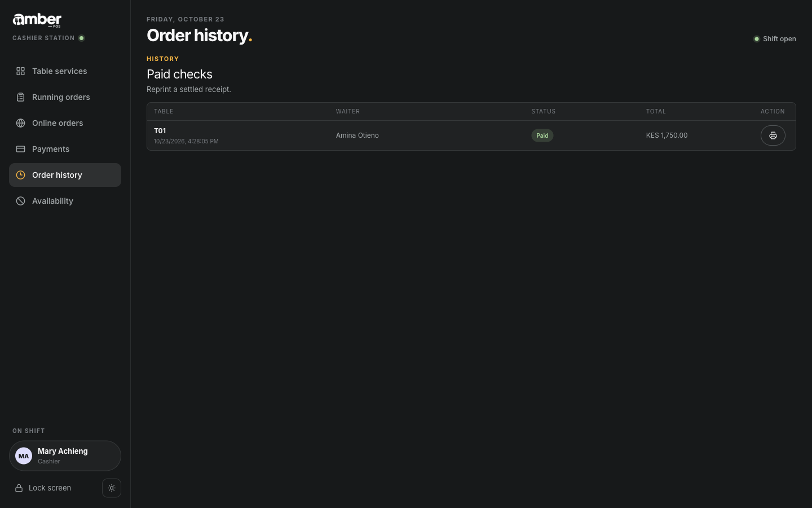Click the Amber POS logo
Screen dimensions: 812x508
pyautogui.click(x=37, y=20)
